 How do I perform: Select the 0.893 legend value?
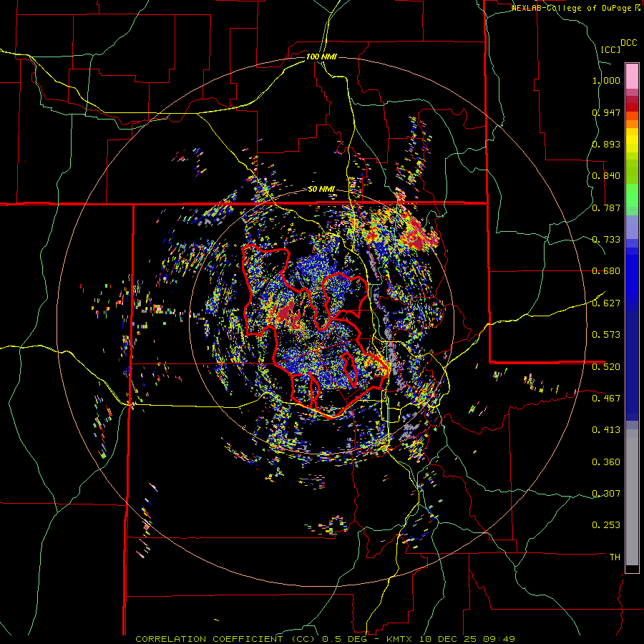point(606,144)
